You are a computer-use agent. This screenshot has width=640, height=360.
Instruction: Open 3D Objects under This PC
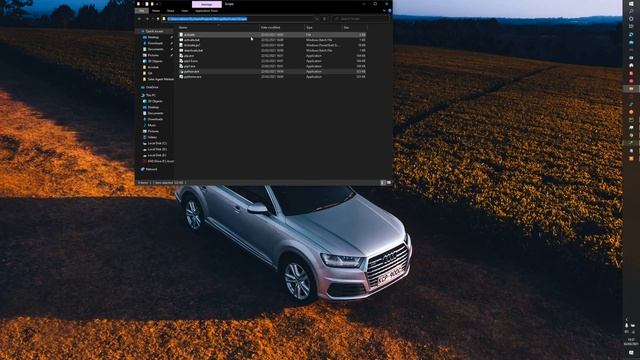[155, 101]
